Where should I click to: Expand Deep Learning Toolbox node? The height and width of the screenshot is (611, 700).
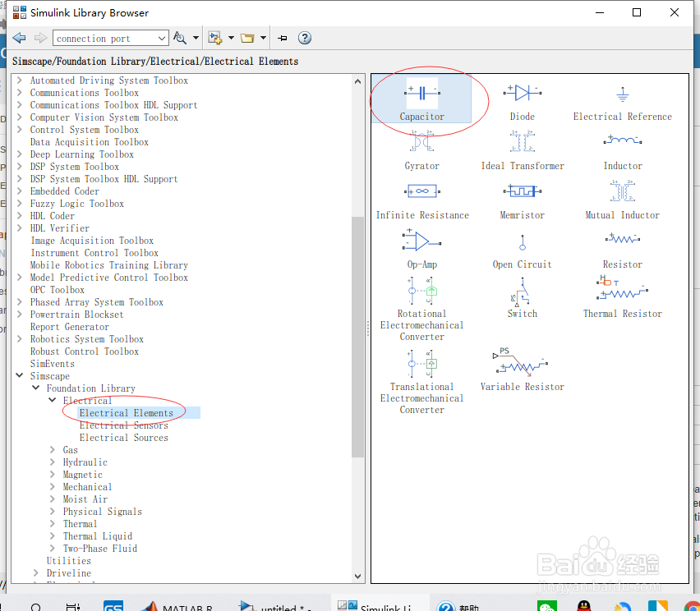pyautogui.click(x=20, y=154)
